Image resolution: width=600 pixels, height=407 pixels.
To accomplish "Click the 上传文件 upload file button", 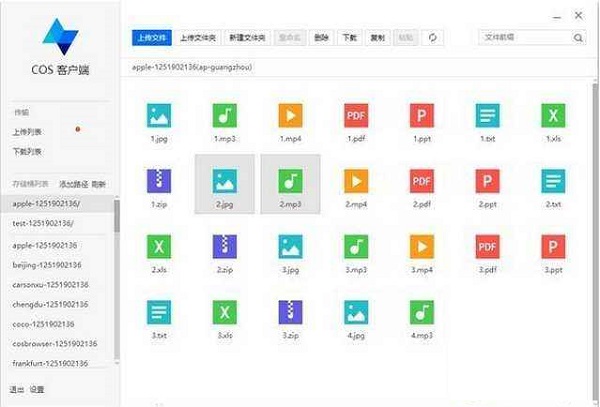I will (152, 38).
